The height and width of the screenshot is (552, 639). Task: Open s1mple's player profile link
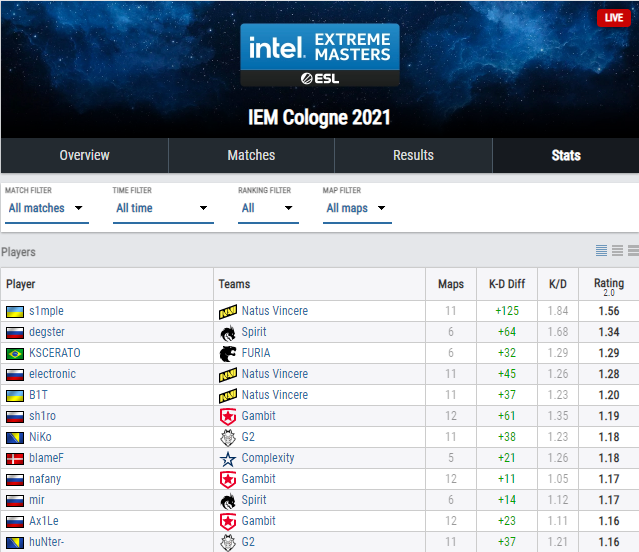click(x=46, y=311)
